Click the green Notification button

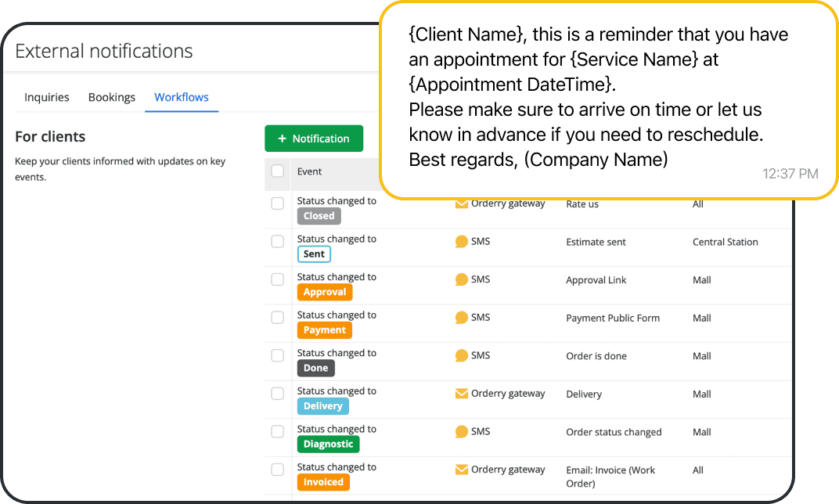tap(314, 139)
